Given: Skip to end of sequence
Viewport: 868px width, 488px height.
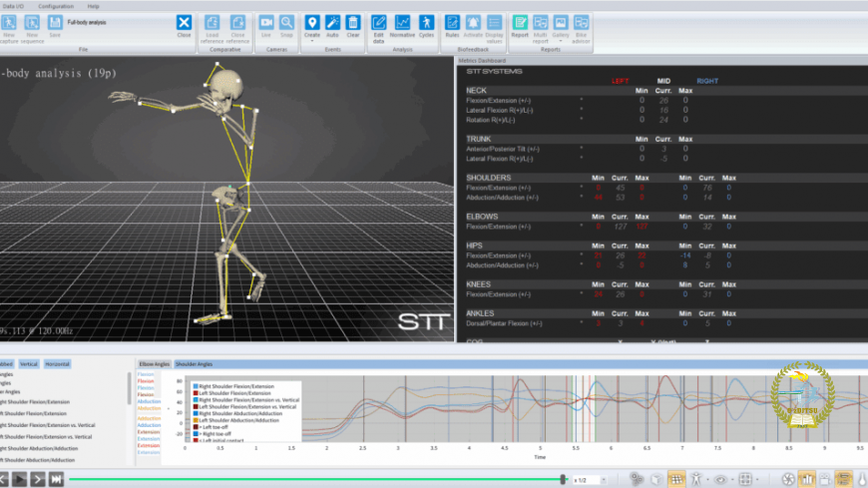Looking at the screenshot, I should (x=56, y=479).
